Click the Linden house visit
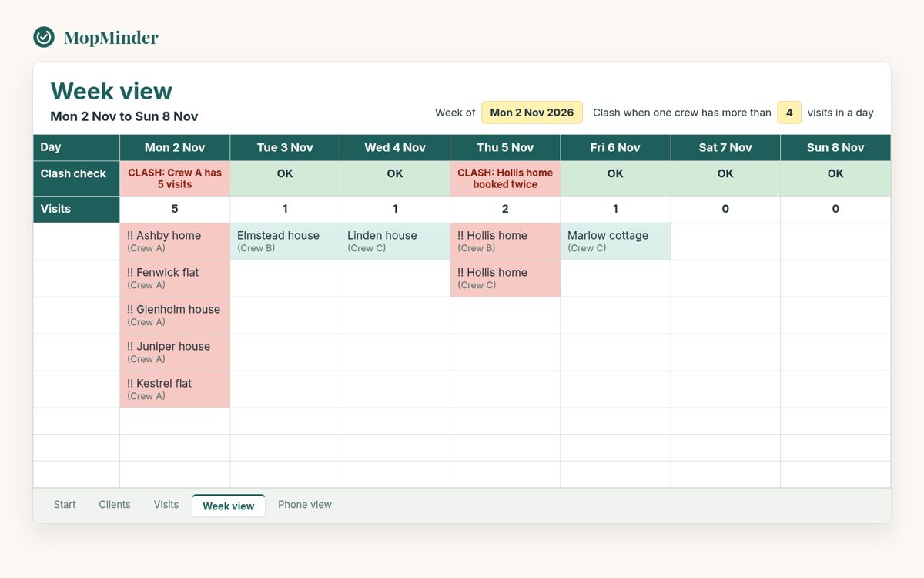Screen dimensions: 924x578 pos(395,241)
